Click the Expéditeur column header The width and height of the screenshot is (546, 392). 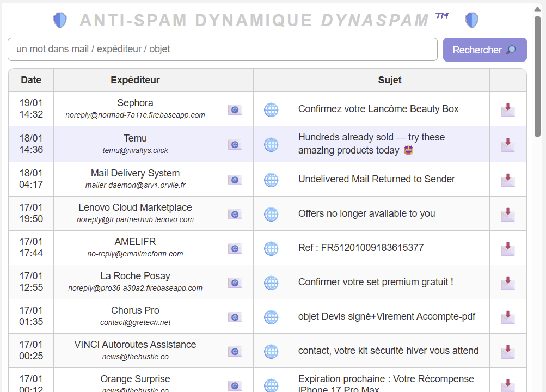[135, 80]
